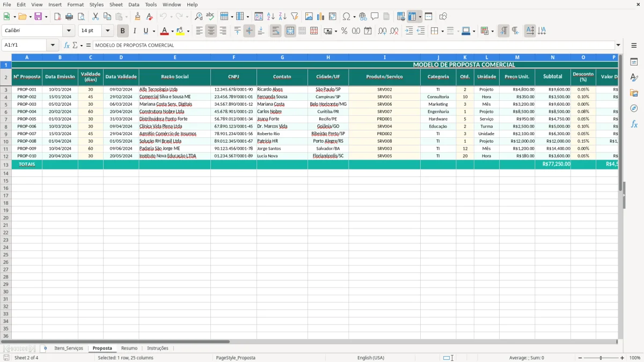Viewport: 644px width, 362px height.
Task: Click Increase Indent icon
Action: point(409,31)
